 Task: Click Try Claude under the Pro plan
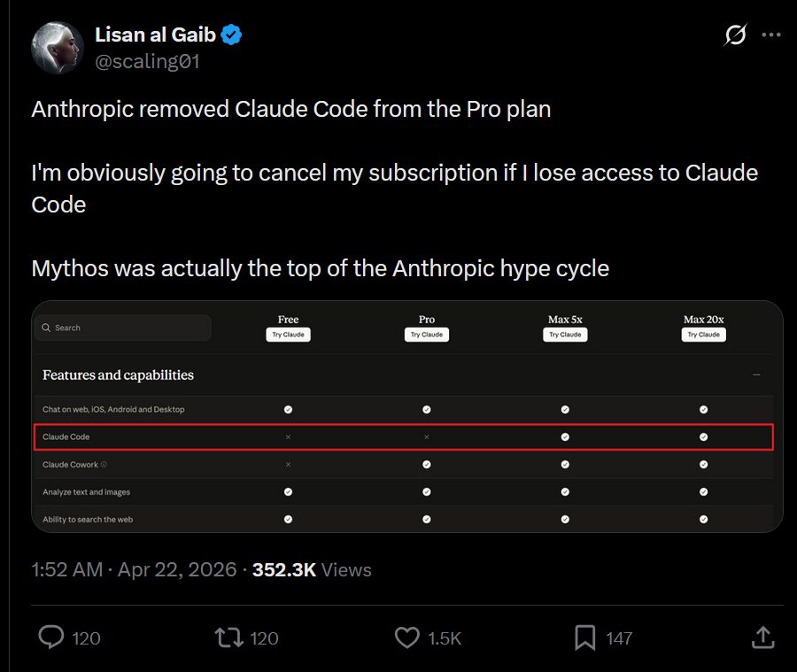(427, 335)
